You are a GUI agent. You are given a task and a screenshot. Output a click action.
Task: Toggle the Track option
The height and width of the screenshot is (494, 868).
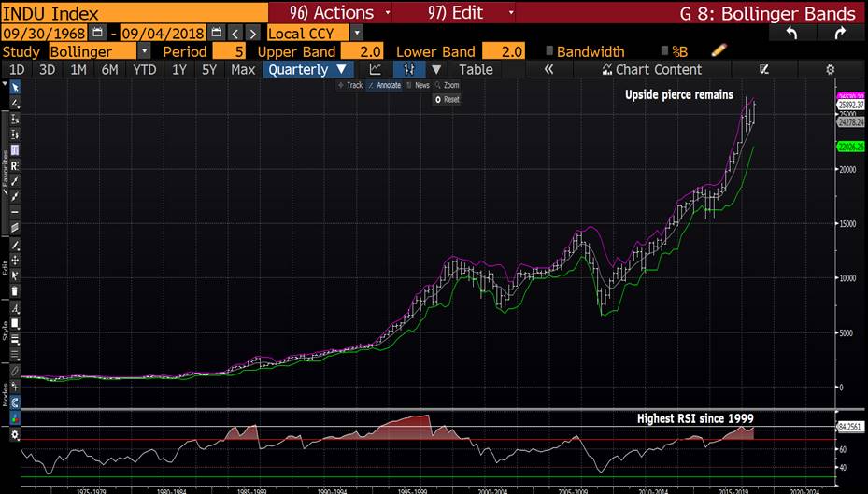click(x=350, y=85)
